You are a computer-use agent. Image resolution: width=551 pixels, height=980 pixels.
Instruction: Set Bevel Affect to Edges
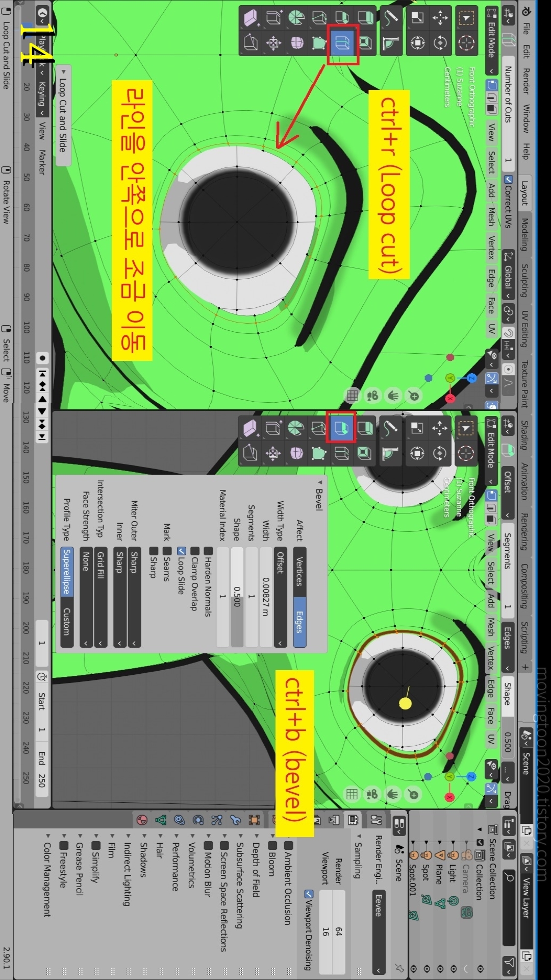point(299,622)
